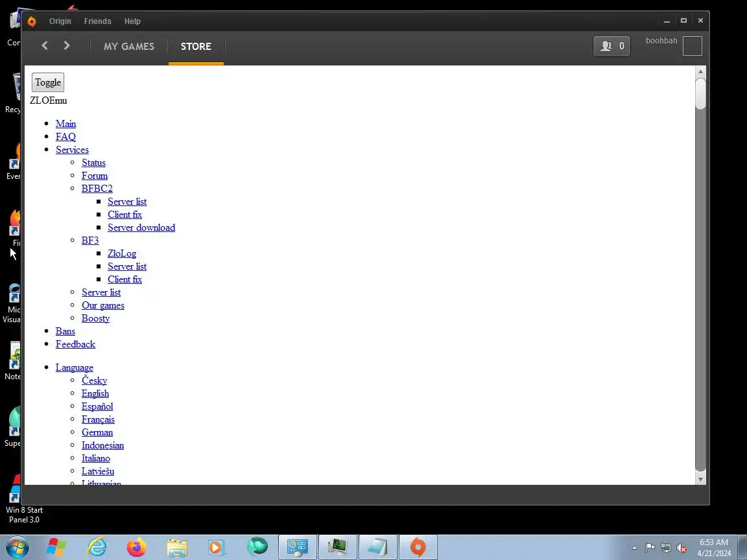Click the Origin taskbar button
Image resolution: width=747 pixels, height=560 pixels.
[418, 547]
